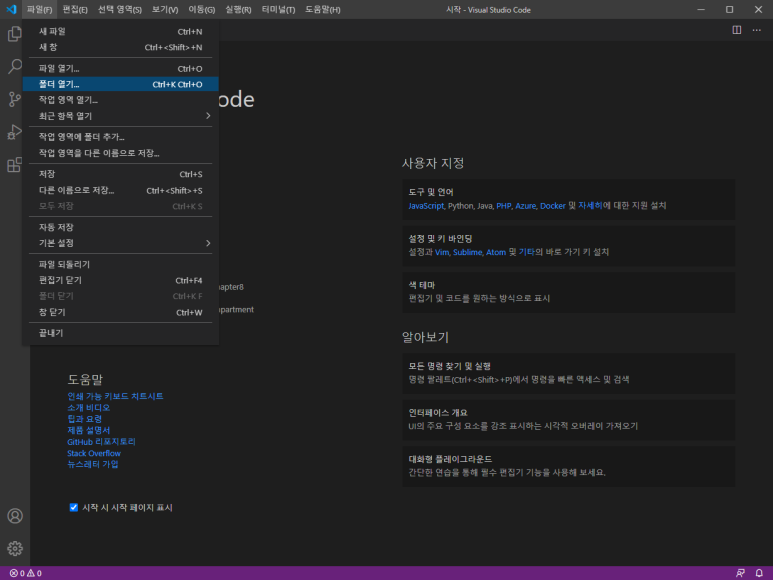Image resolution: width=773 pixels, height=580 pixels.
Task: Open the notifications bell in status bar
Action: (759, 573)
